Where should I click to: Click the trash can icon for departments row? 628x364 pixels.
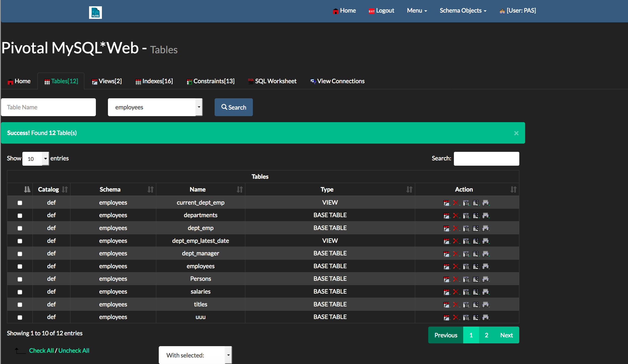pos(466,216)
